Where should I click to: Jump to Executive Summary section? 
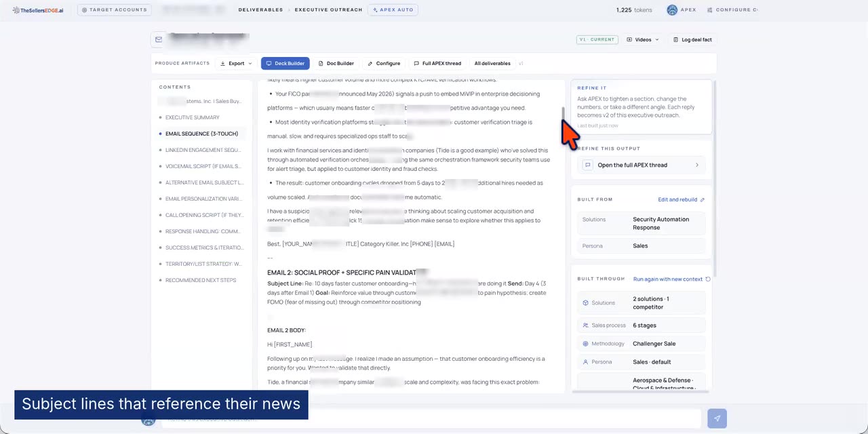click(x=193, y=117)
